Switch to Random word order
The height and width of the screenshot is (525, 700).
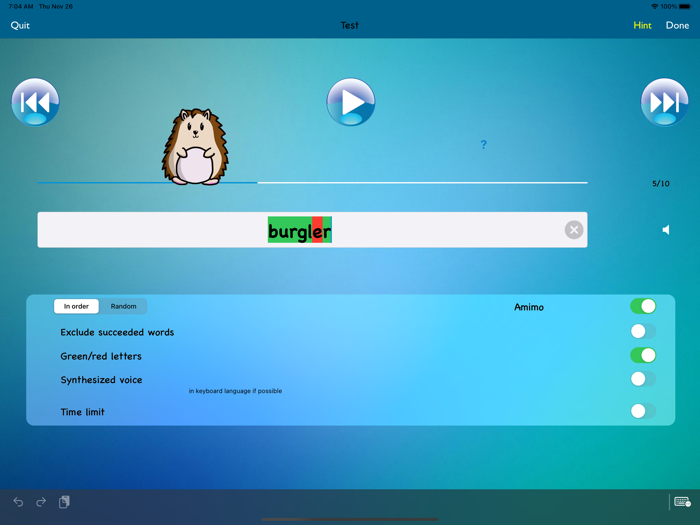[123, 306]
